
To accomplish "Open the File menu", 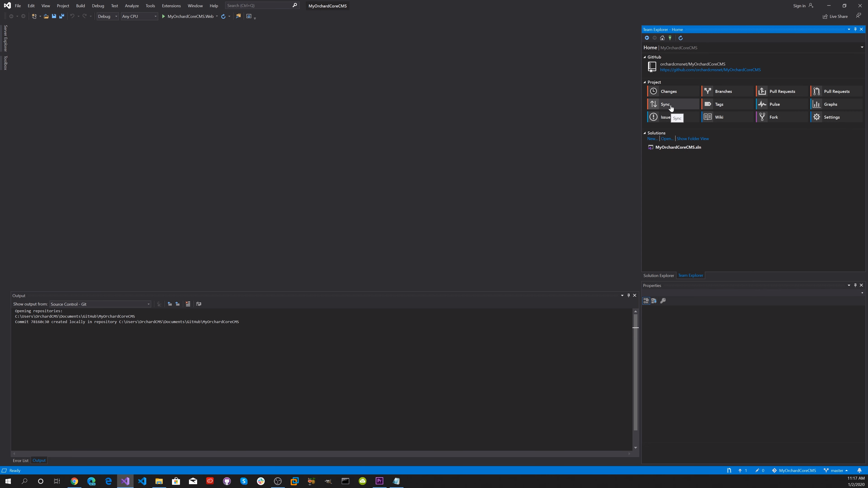I will pyautogui.click(x=18, y=6).
